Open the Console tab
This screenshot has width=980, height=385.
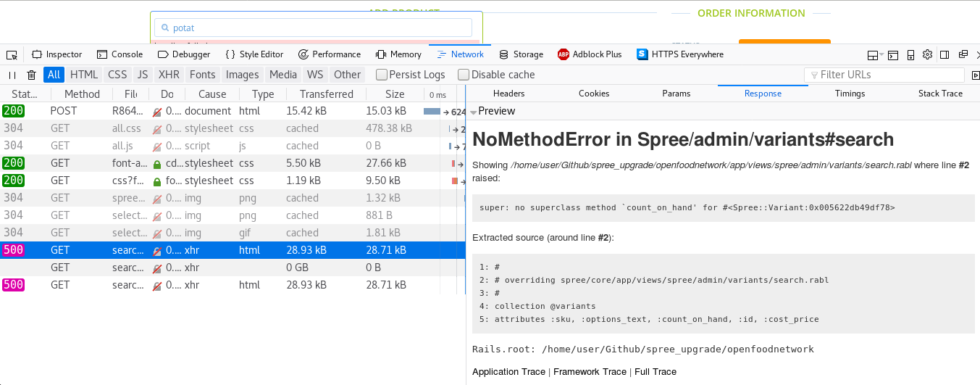click(x=120, y=54)
